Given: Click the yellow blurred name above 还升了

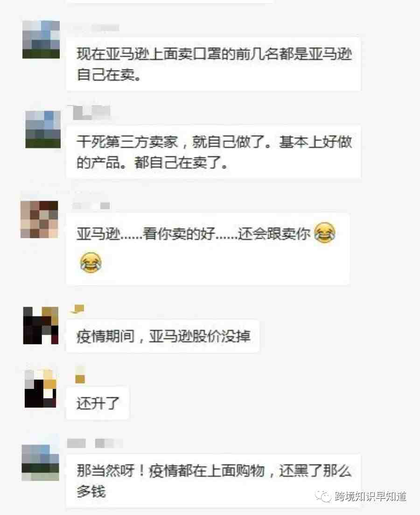Looking at the screenshot, I should tap(80, 374).
